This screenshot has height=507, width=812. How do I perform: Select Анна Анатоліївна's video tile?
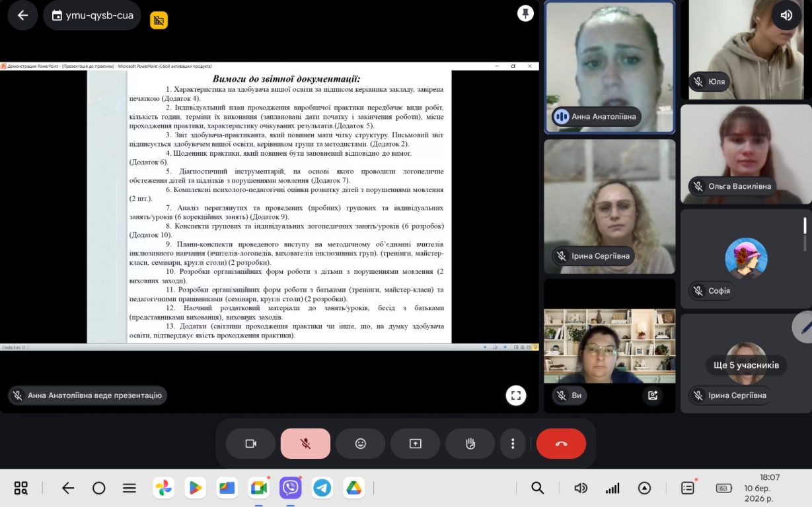tap(609, 67)
